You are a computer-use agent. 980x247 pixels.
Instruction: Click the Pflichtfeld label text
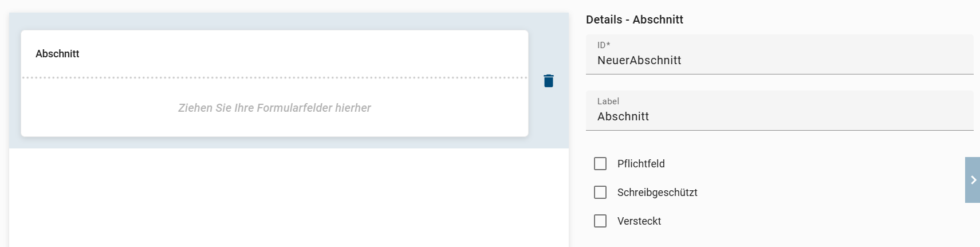coord(641,164)
